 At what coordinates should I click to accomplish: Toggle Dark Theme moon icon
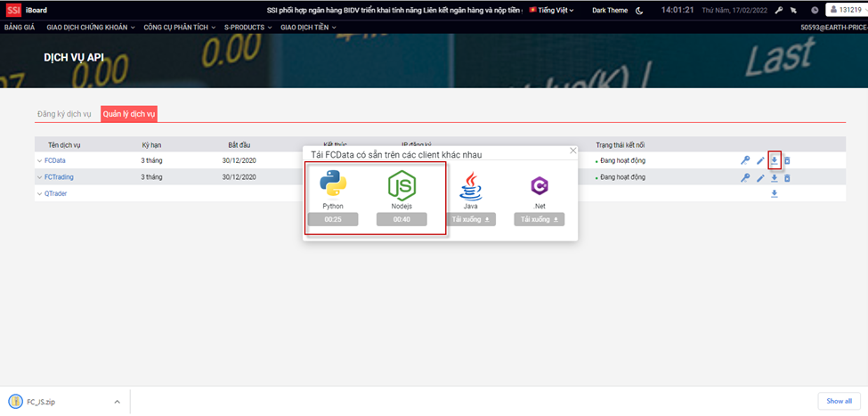639,10
